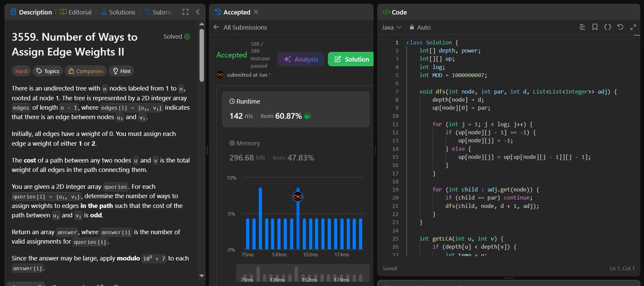Collapse the description panel with the left chevron
The image size is (644, 286).
click(198, 12)
